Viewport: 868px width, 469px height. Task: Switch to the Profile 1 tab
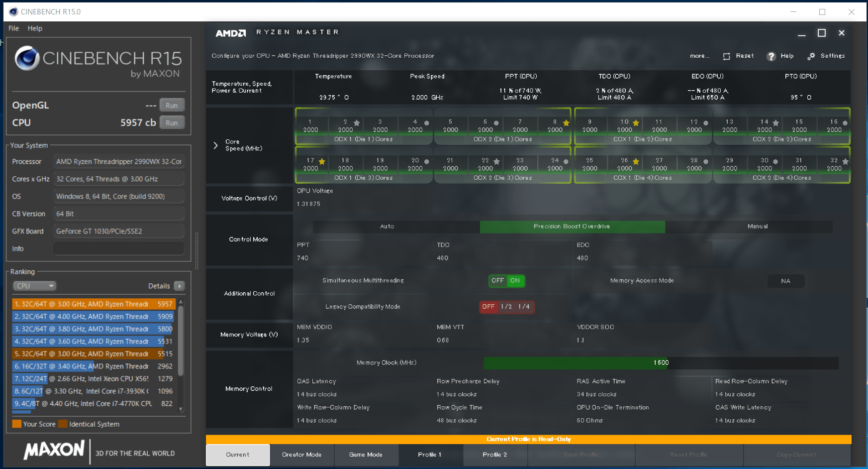(430, 455)
